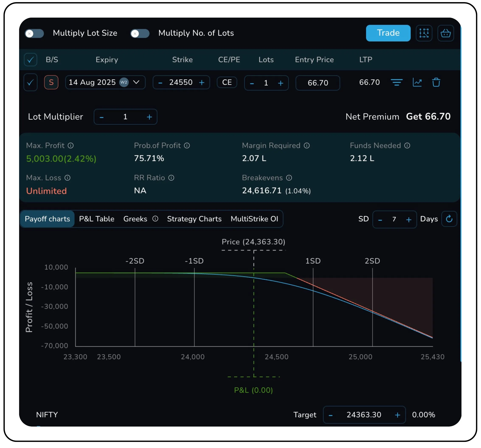
Task: Click the Trade button
Action: point(388,33)
